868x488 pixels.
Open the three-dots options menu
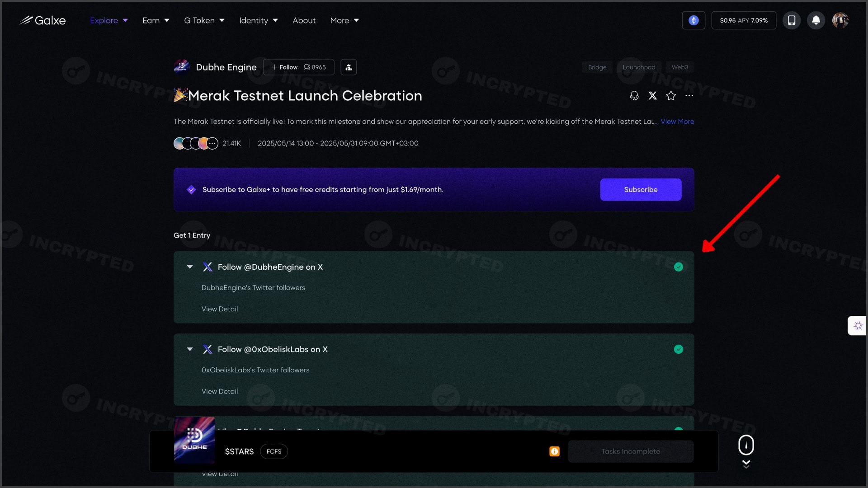(689, 95)
